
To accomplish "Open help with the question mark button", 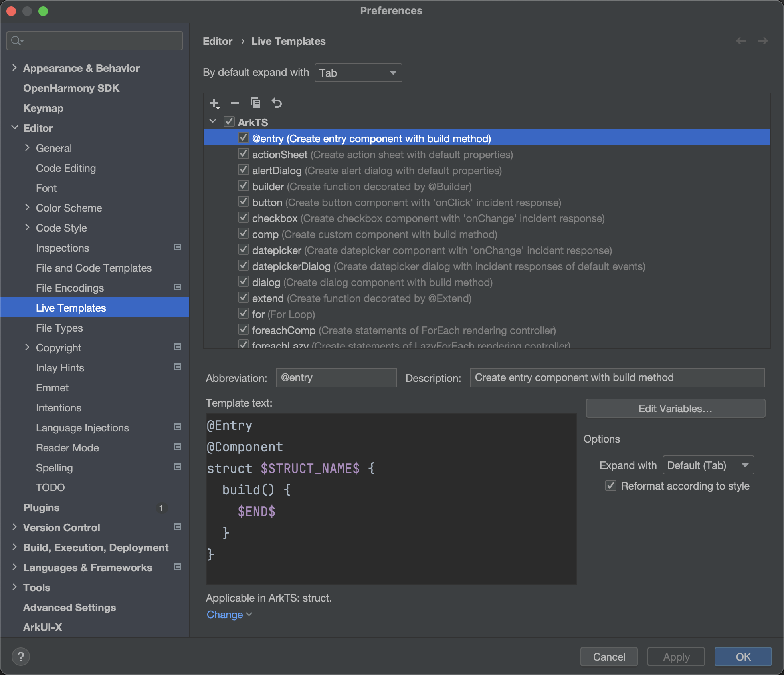I will tap(21, 656).
